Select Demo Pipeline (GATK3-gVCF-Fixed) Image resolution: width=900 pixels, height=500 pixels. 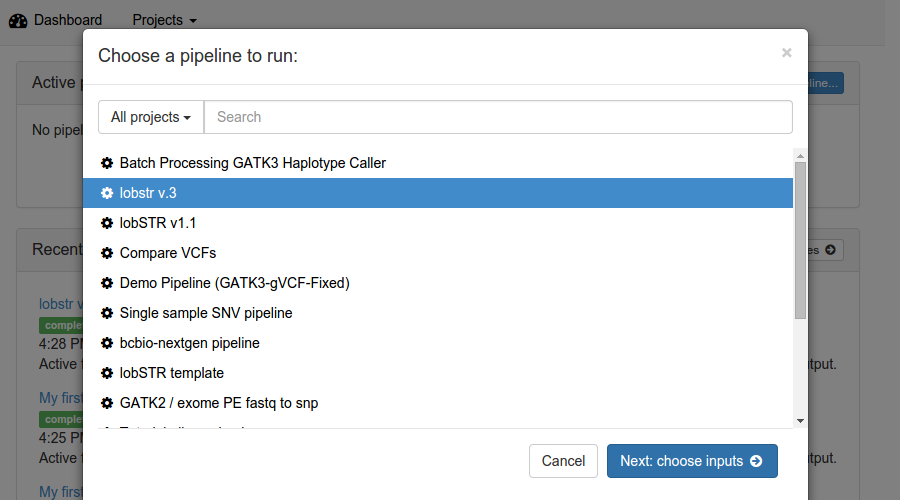[x=438, y=283]
